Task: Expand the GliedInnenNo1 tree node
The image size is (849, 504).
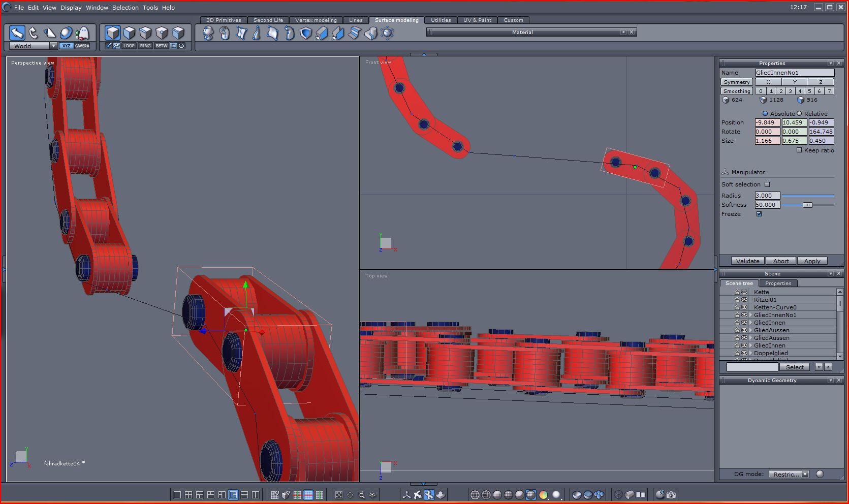Action: pos(751,315)
